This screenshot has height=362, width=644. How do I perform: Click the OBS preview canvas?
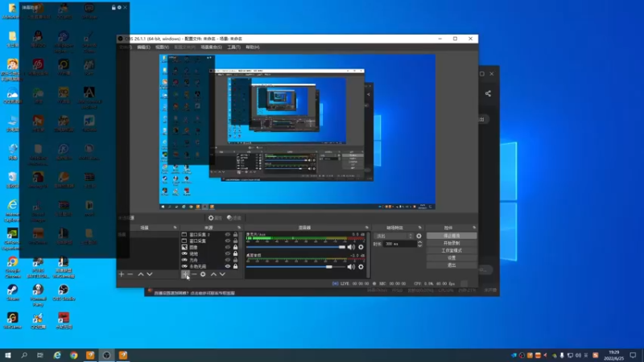point(297,132)
